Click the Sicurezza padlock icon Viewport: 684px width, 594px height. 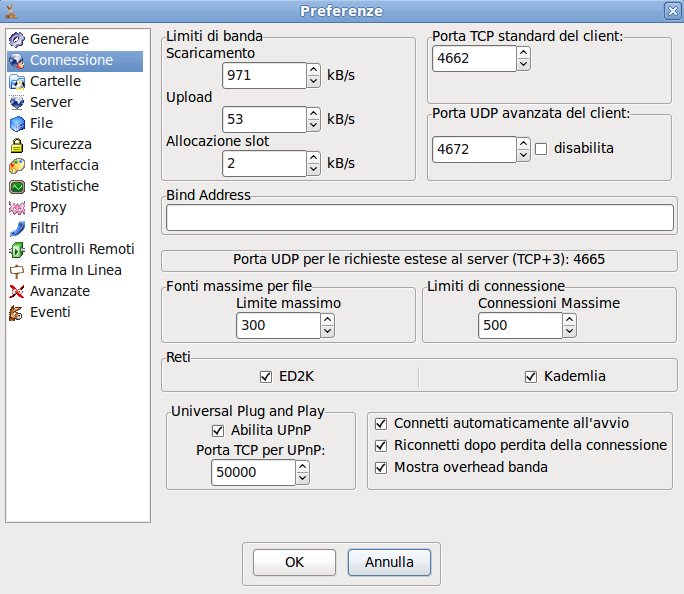click(x=17, y=144)
